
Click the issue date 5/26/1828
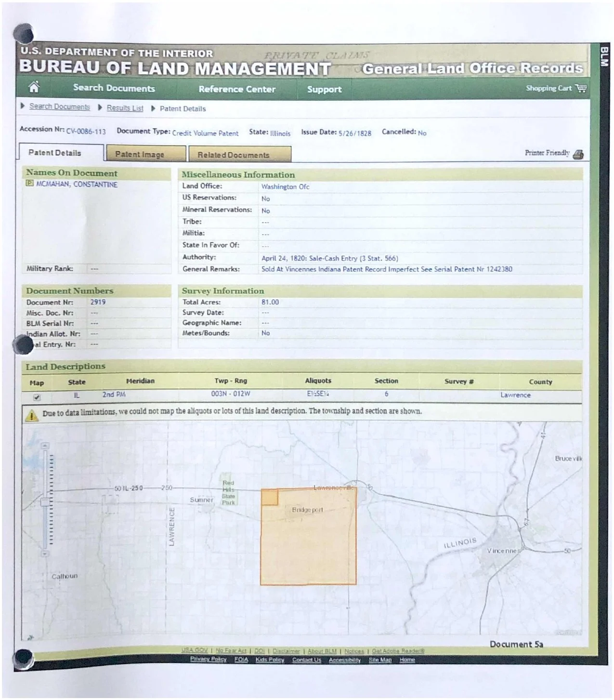(355, 133)
